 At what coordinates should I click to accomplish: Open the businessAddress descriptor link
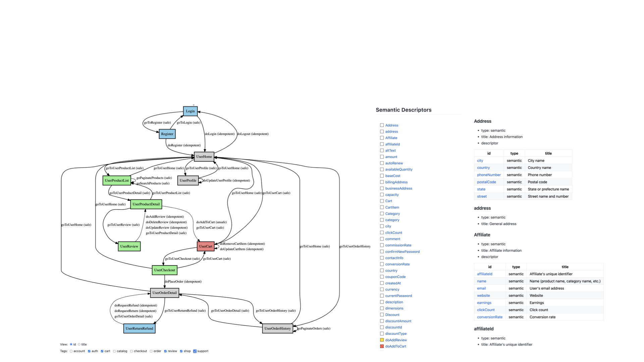coord(399,188)
